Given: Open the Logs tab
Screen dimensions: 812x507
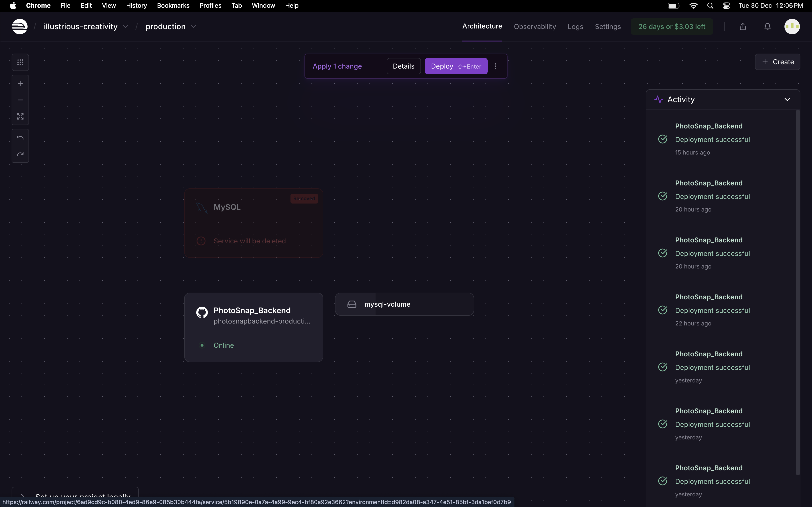Looking at the screenshot, I should 575,27.
